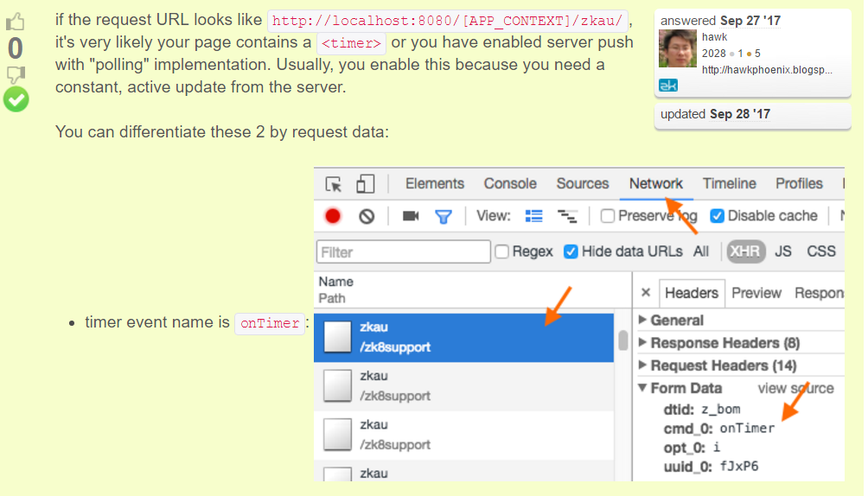Viewport: 868px width, 496px height.
Task: Click the localhost:8080 zkau URL code
Action: coord(447,21)
